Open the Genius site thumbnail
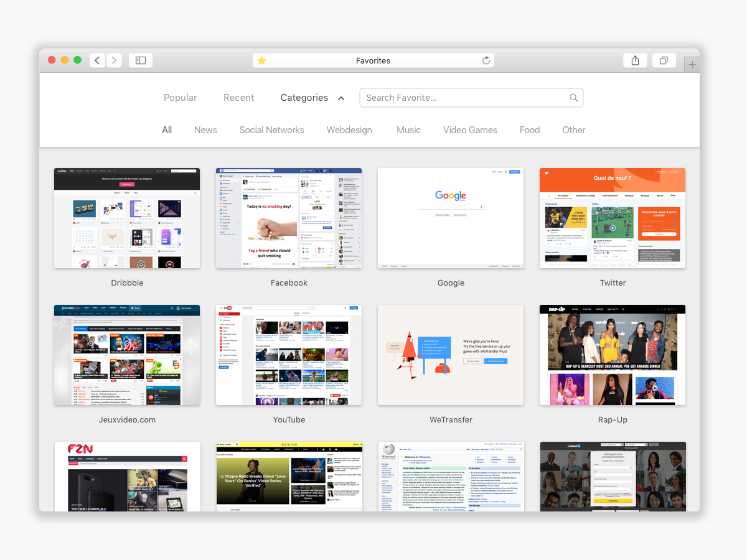 click(x=289, y=477)
